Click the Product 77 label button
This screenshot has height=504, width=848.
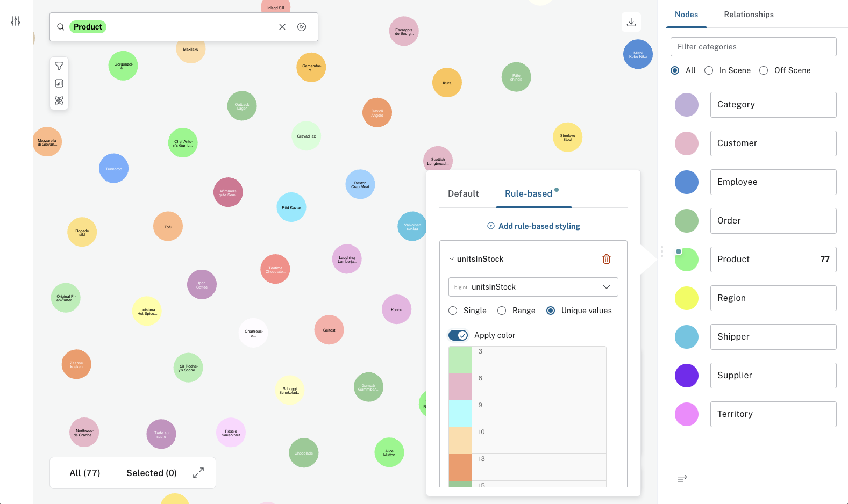tap(773, 260)
